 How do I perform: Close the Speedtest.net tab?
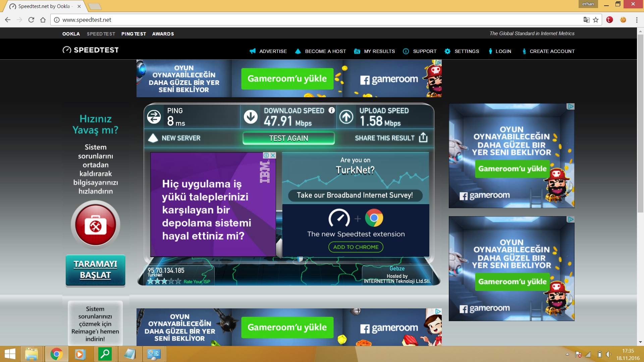pos(79,6)
